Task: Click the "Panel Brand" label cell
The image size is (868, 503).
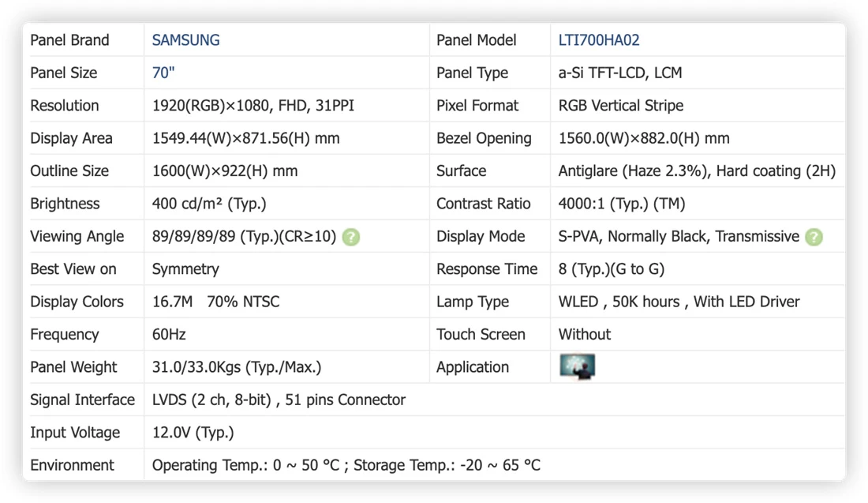Action: 84,40
